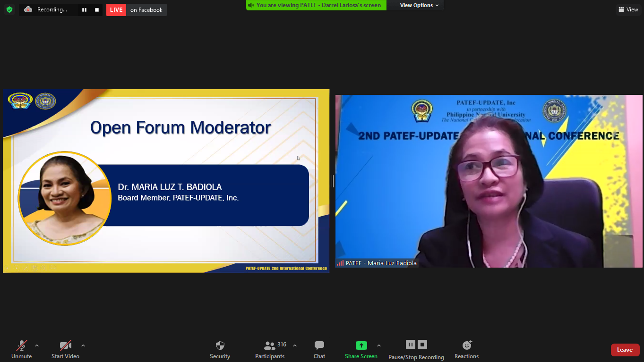The width and height of the screenshot is (644, 362).
Task: Expand share options arrow beside Share Screen
Action: (x=379, y=345)
